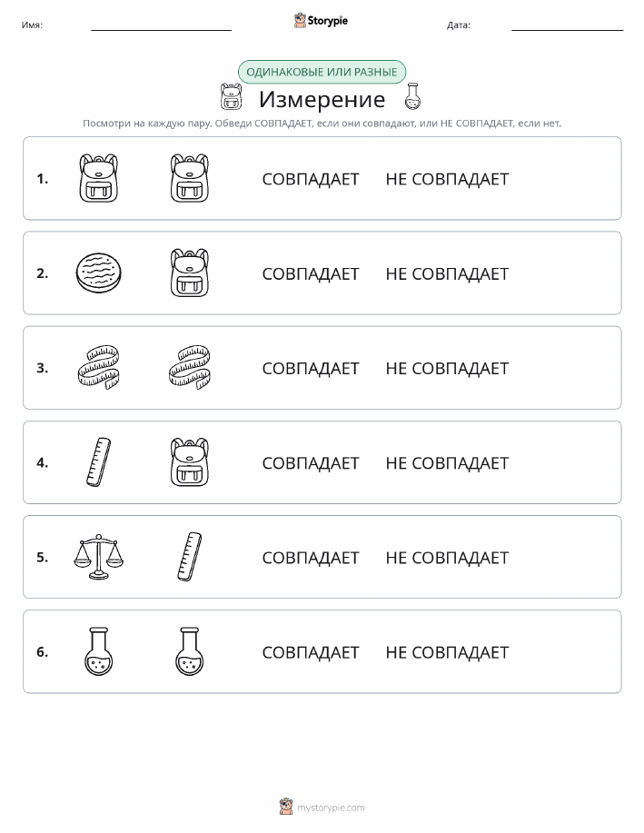Screen dimensions: 644x833
Task: Select СОВПАДАЕТ in row 1
Action: click(311, 180)
